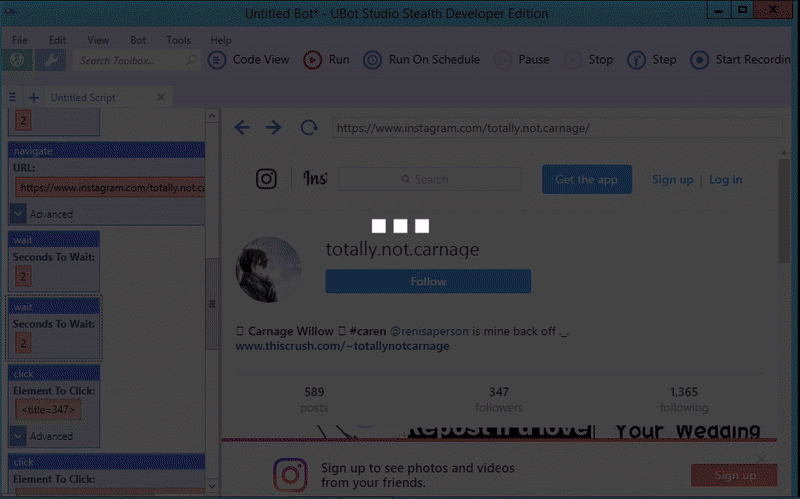Edit the navigate URL value field
Image resolution: width=800 pixels, height=499 pixels.
point(110,188)
